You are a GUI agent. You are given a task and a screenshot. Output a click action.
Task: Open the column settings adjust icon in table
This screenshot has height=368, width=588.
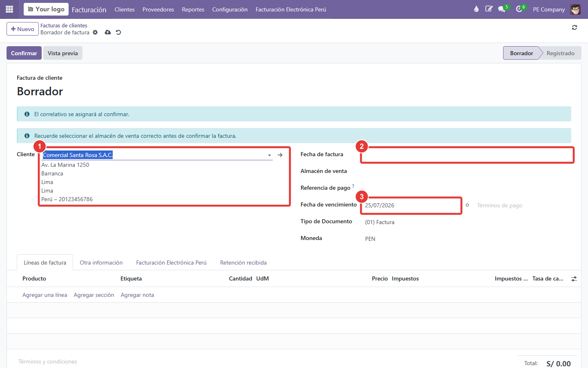(574, 279)
